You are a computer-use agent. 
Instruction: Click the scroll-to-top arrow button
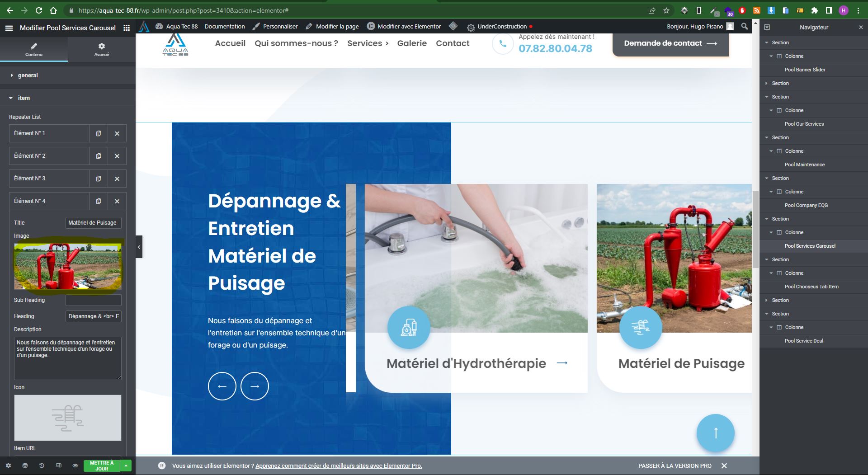pos(715,433)
